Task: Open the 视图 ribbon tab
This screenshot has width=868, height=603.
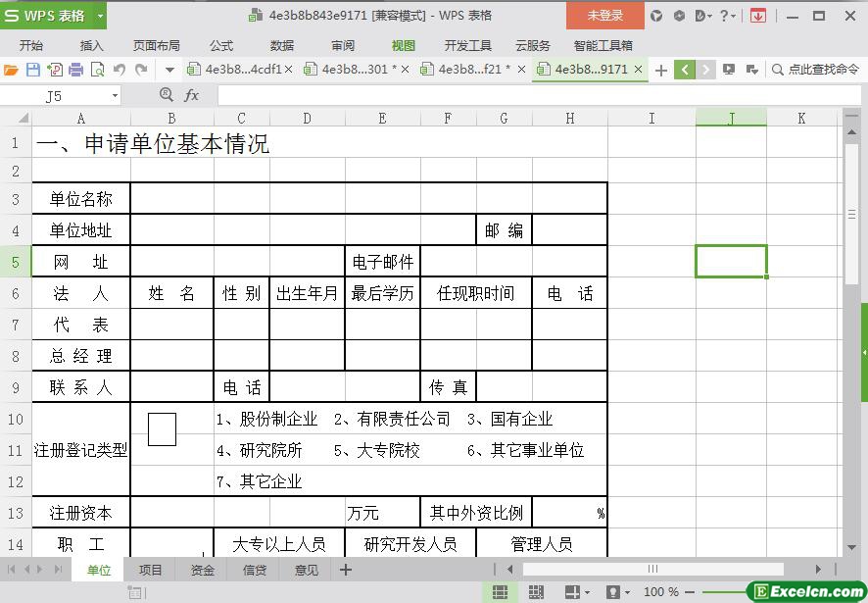Action: click(403, 45)
